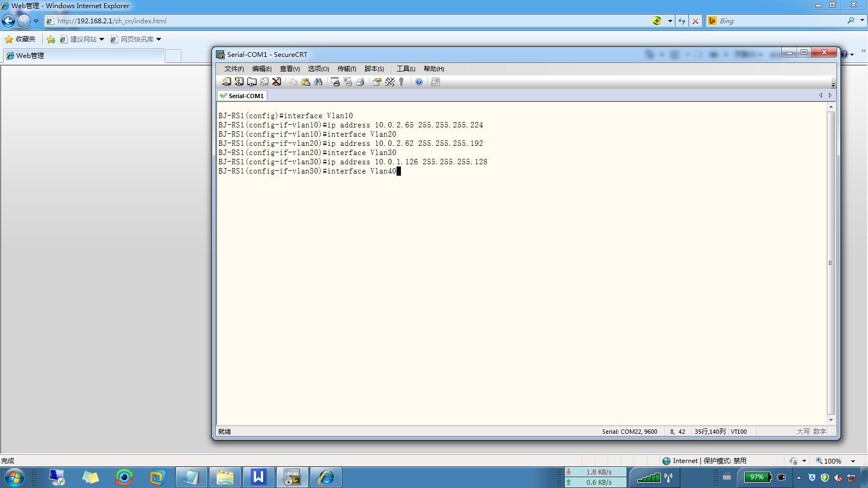Click the 收藏夹 favorites button

pos(20,39)
